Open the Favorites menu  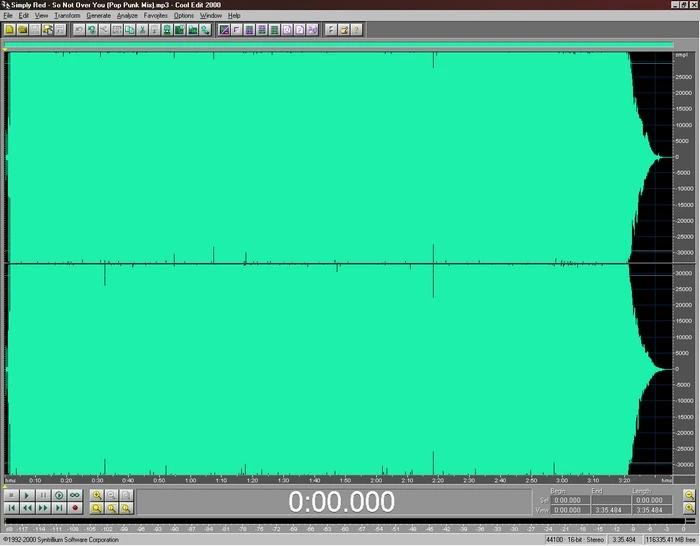point(156,16)
